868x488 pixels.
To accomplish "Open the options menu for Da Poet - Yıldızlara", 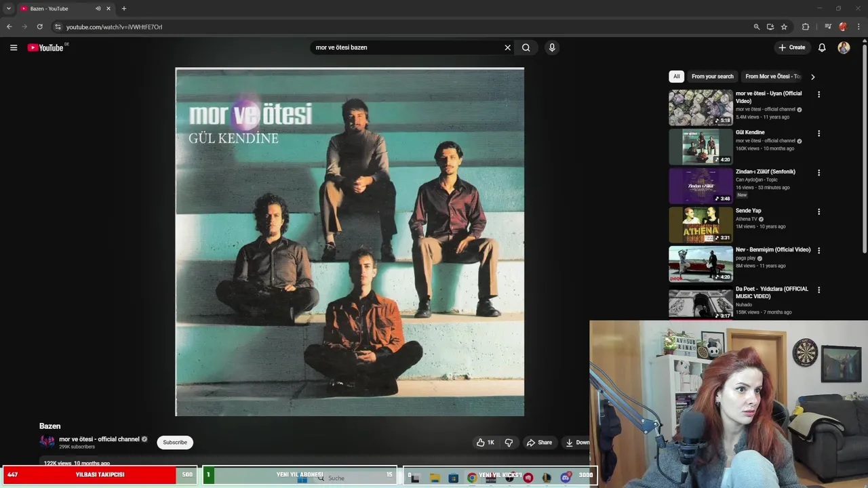I will [x=818, y=289].
